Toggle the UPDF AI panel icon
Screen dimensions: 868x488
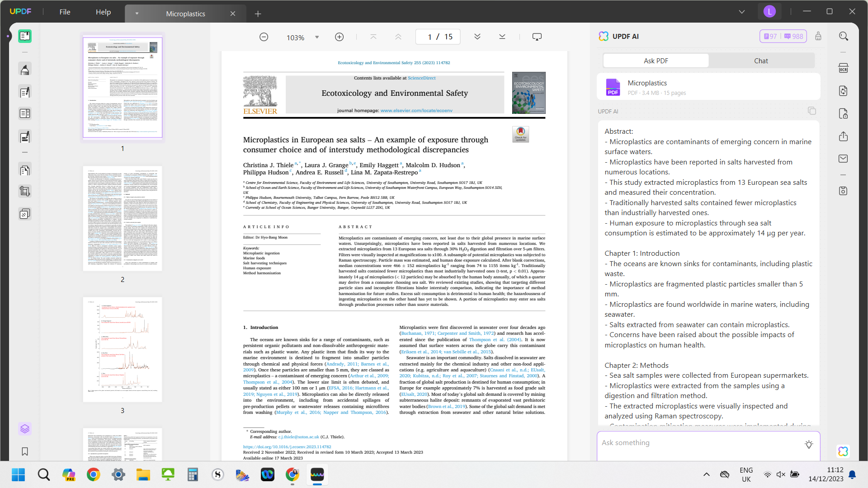(x=843, y=451)
